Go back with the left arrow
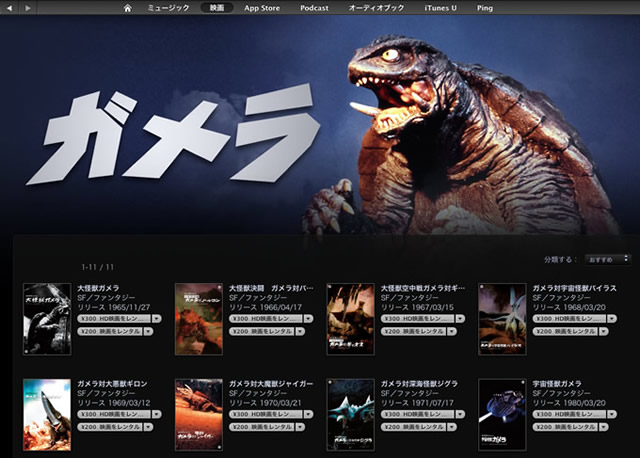The width and height of the screenshot is (640, 458). tap(9, 8)
